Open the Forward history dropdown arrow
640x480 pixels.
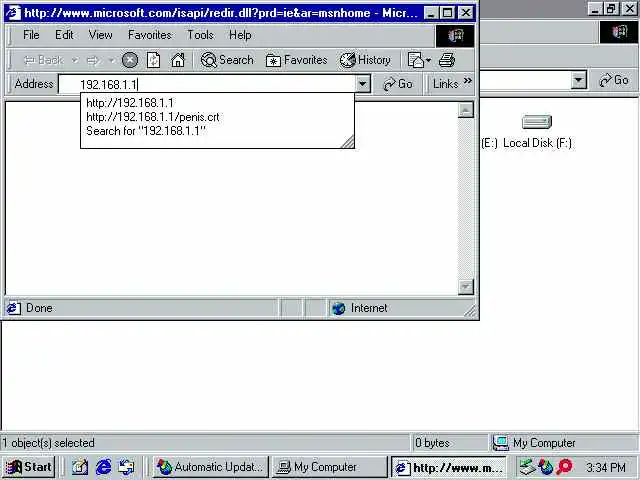point(111,60)
